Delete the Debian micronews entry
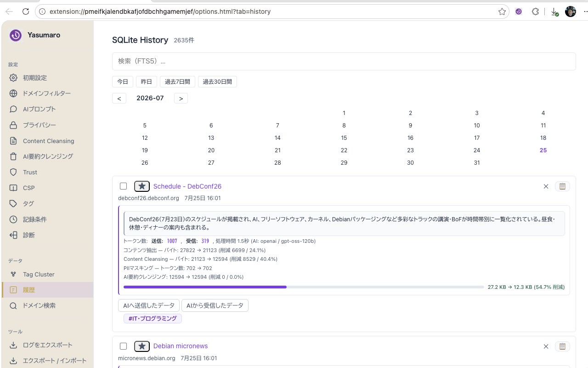The width and height of the screenshot is (588, 368). (546, 346)
